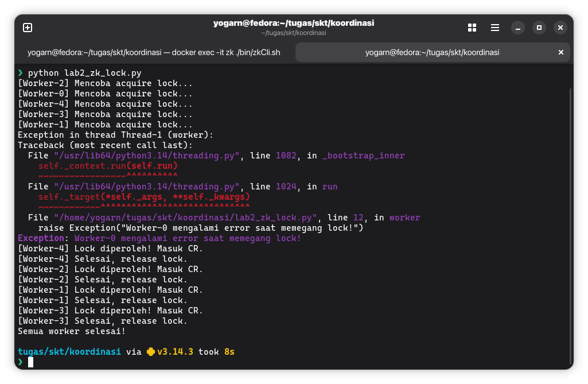Click the line number 12 in traceback
The height and width of the screenshot is (384, 588).
[x=359, y=218]
